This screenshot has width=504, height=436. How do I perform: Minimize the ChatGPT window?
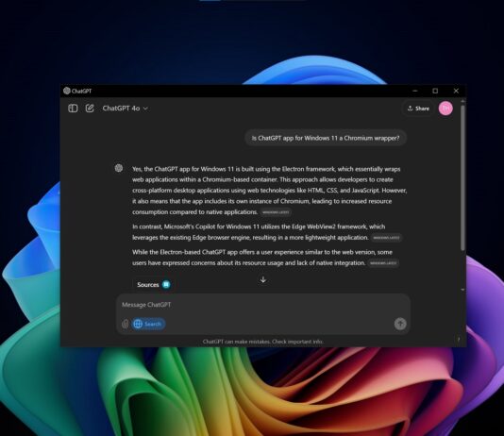[415, 91]
